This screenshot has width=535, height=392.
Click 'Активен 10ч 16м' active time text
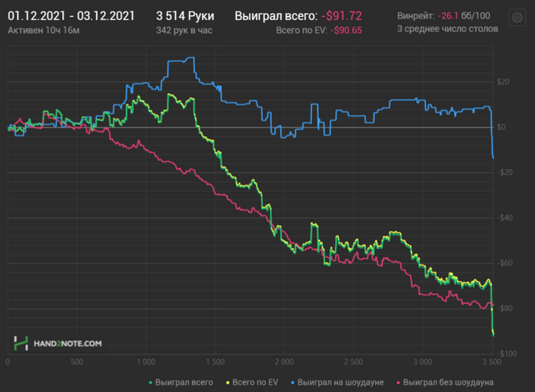point(44,31)
